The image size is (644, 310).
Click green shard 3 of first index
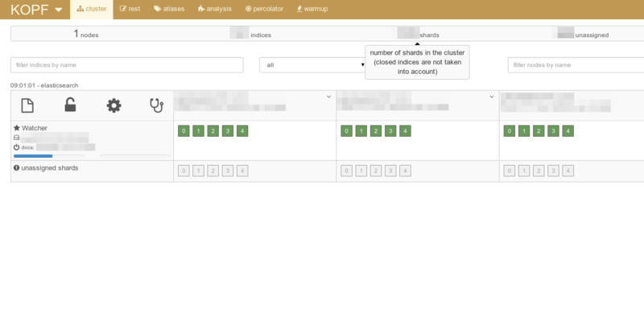tap(228, 131)
